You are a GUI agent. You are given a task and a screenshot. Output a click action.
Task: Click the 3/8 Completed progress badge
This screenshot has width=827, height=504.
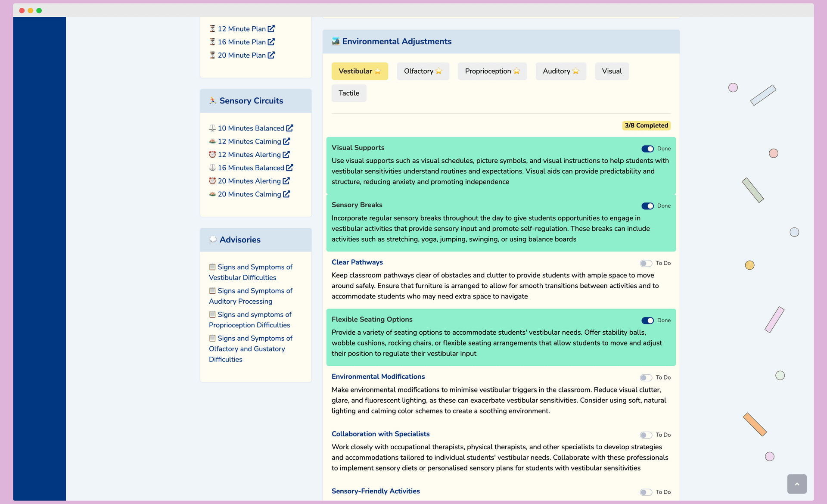[646, 125]
